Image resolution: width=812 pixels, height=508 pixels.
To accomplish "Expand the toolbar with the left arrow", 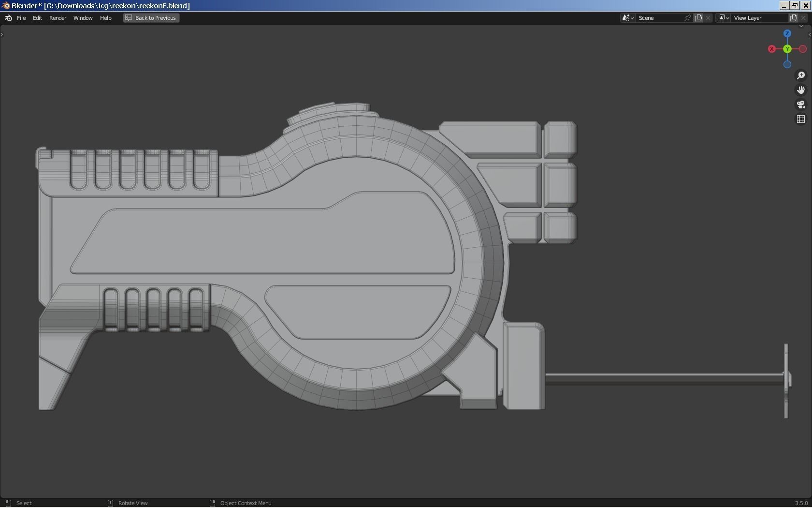I will click(x=2, y=34).
